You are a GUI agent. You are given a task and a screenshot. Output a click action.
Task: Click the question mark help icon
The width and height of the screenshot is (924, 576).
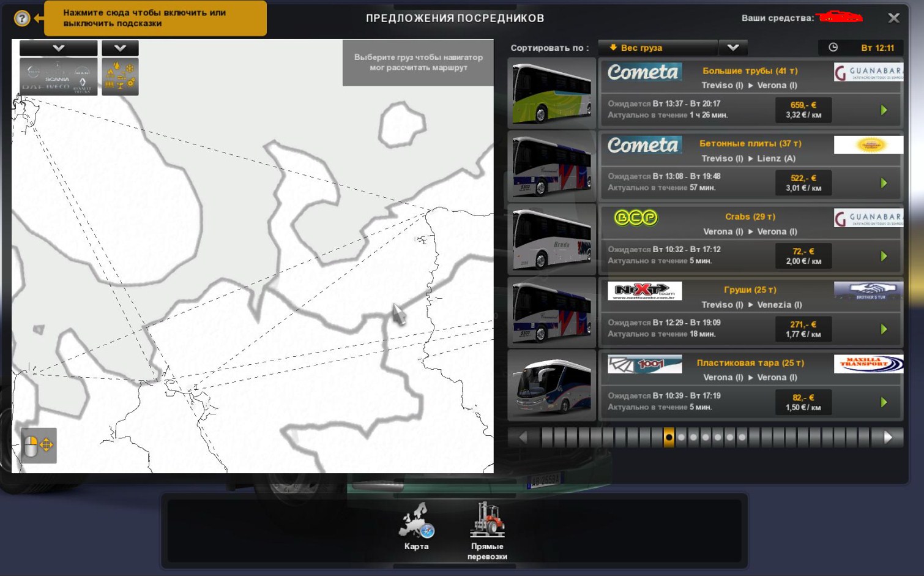[x=22, y=18]
